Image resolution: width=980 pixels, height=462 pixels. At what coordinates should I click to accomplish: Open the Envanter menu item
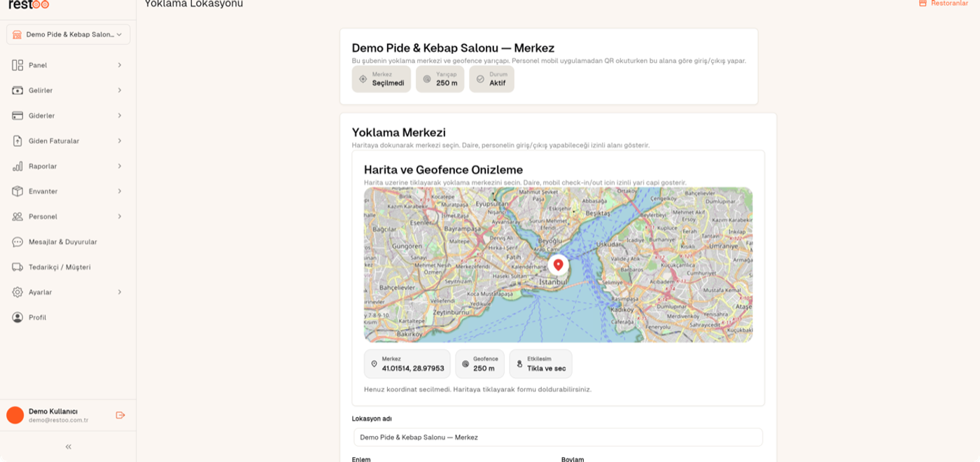click(68, 191)
